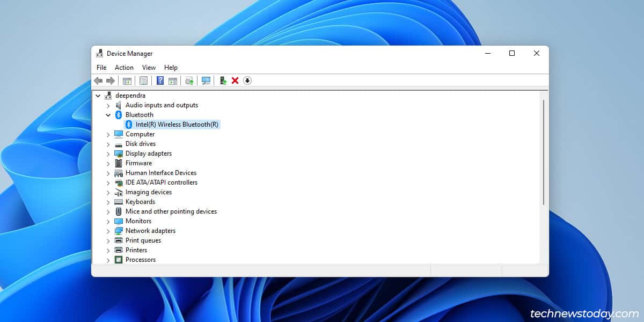Image resolution: width=644 pixels, height=322 pixels.
Task: Expand Audio inputs and outputs
Action: click(x=108, y=105)
